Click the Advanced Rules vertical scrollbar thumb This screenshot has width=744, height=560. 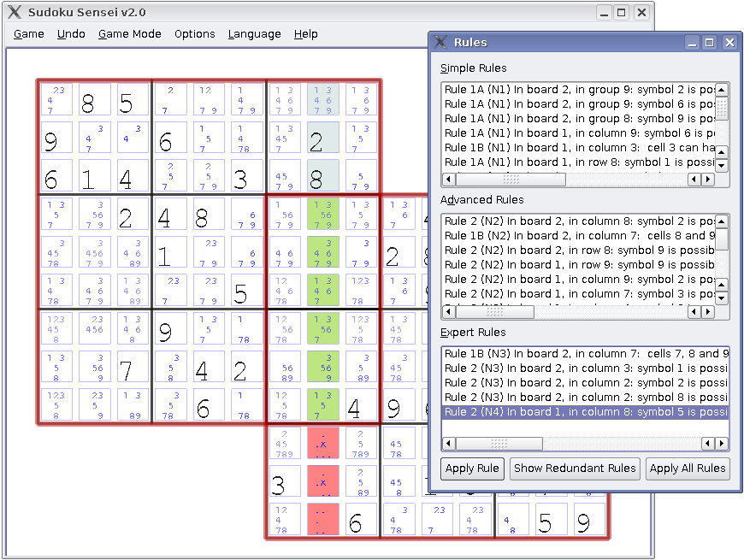pos(721,239)
